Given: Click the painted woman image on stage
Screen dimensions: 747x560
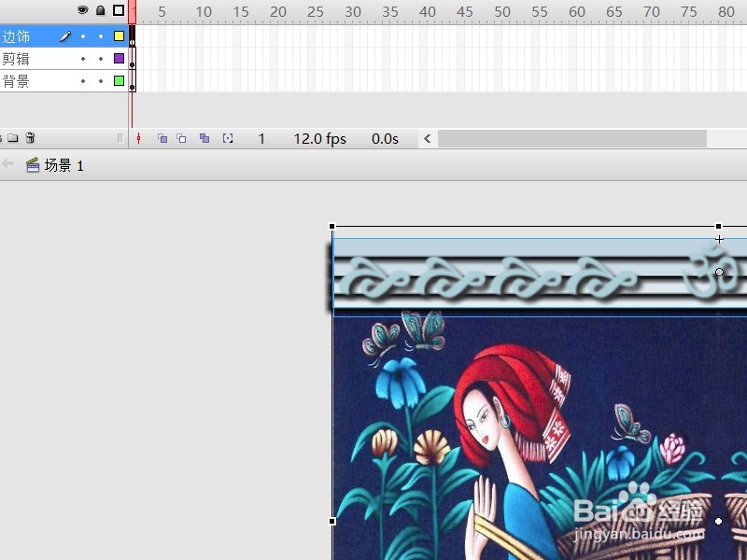Looking at the screenshot, I should point(540,438).
